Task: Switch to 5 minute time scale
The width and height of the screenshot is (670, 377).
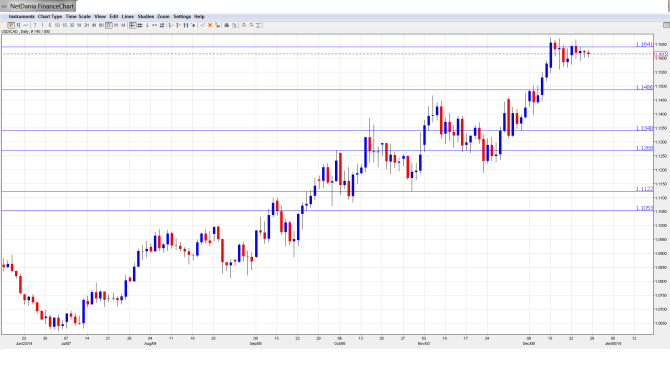Action: point(50,26)
